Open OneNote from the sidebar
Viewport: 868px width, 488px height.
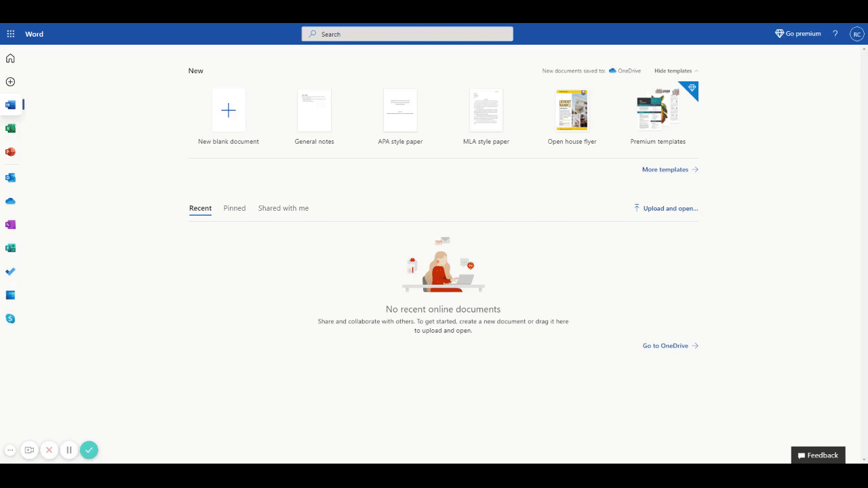pos(10,224)
